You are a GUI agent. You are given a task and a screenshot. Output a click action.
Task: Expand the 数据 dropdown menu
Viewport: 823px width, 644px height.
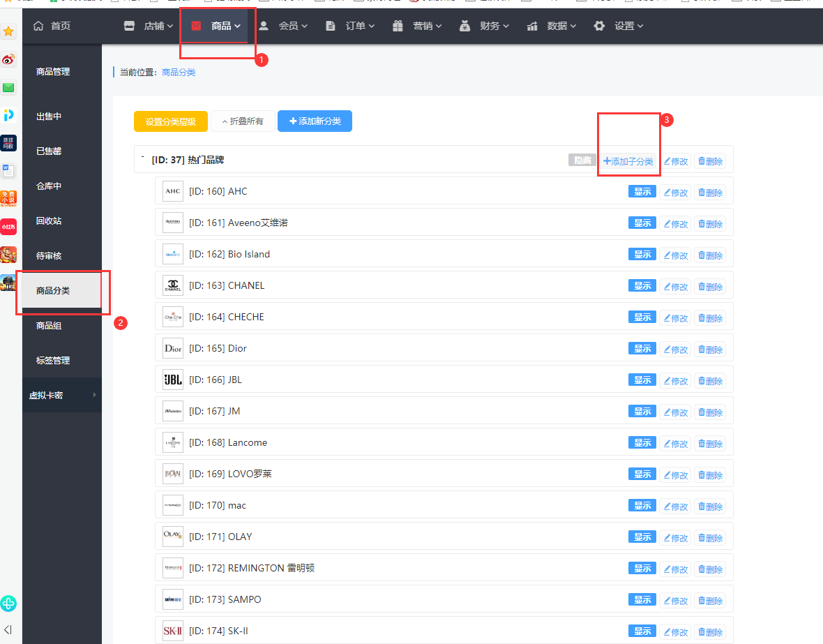click(573, 27)
